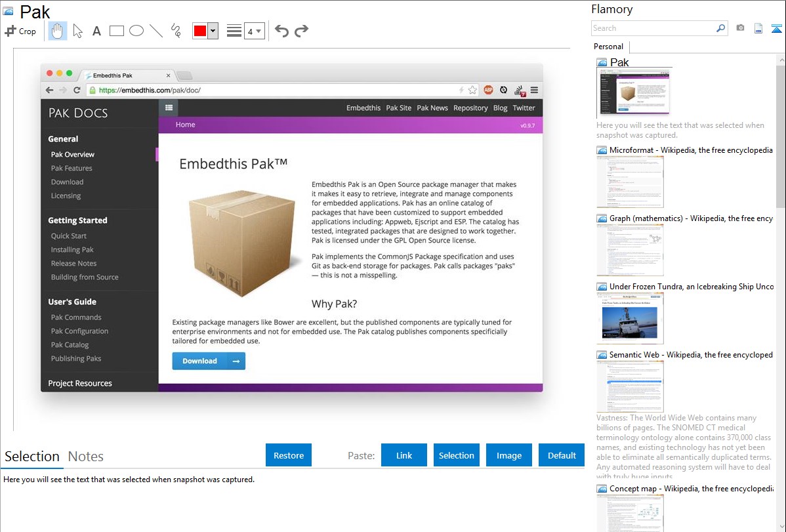Open the Pak snapshot thumbnail

click(634, 92)
